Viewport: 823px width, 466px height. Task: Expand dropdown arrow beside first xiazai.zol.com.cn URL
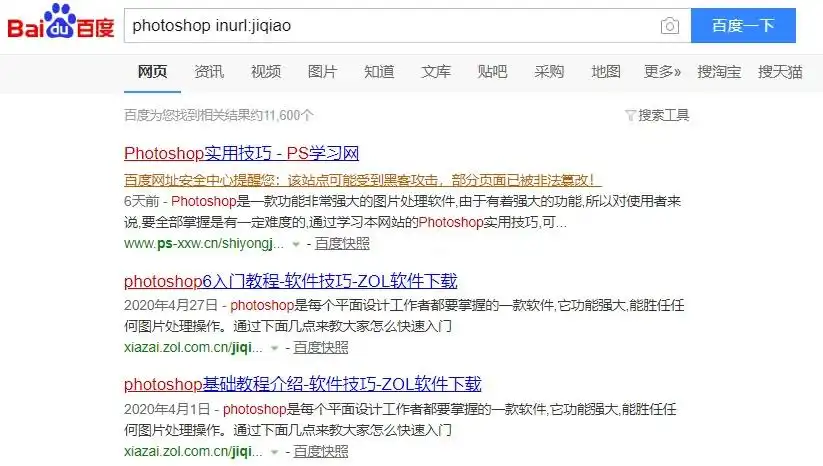[274, 348]
